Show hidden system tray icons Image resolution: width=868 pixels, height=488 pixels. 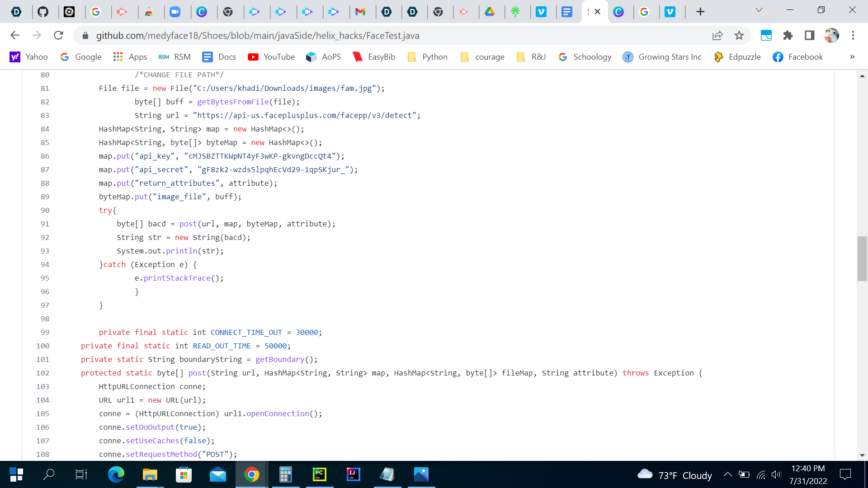pos(727,474)
